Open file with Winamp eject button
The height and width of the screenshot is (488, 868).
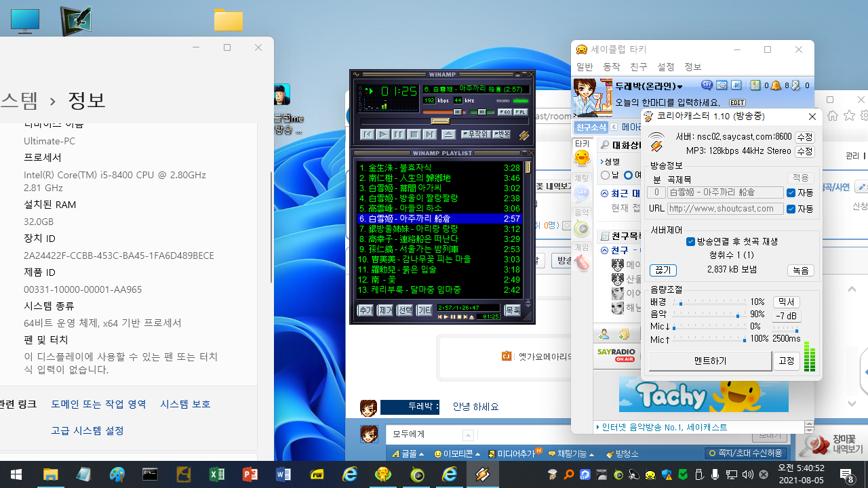tap(448, 134)
